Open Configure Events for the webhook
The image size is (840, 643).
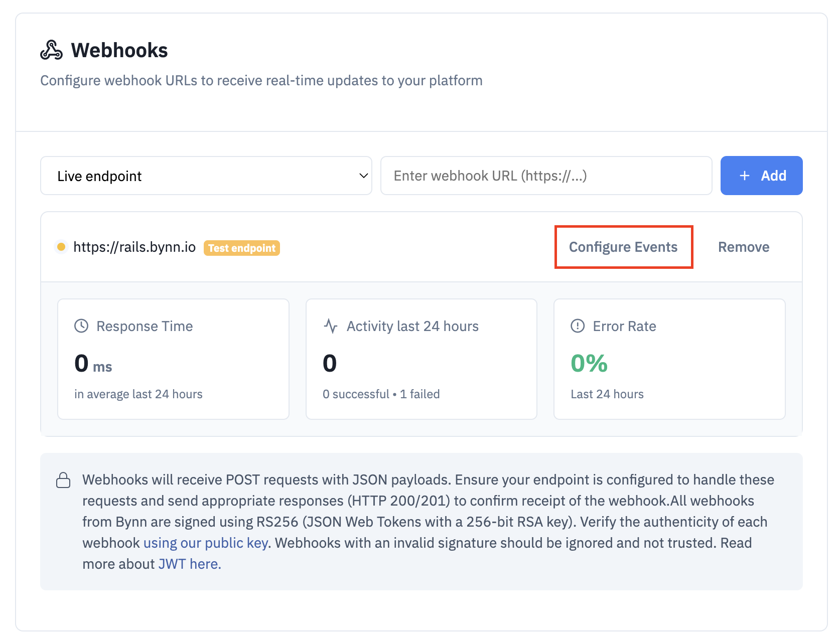(623, 247)
